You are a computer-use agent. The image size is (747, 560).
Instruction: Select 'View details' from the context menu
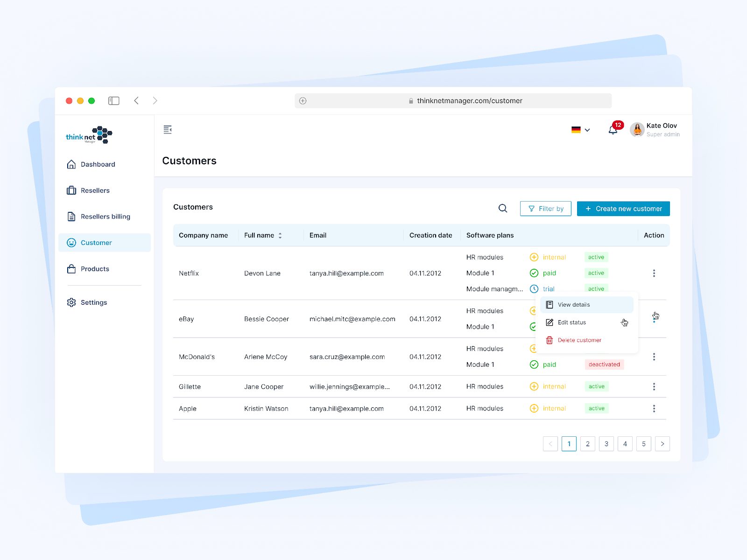(573, 304)
